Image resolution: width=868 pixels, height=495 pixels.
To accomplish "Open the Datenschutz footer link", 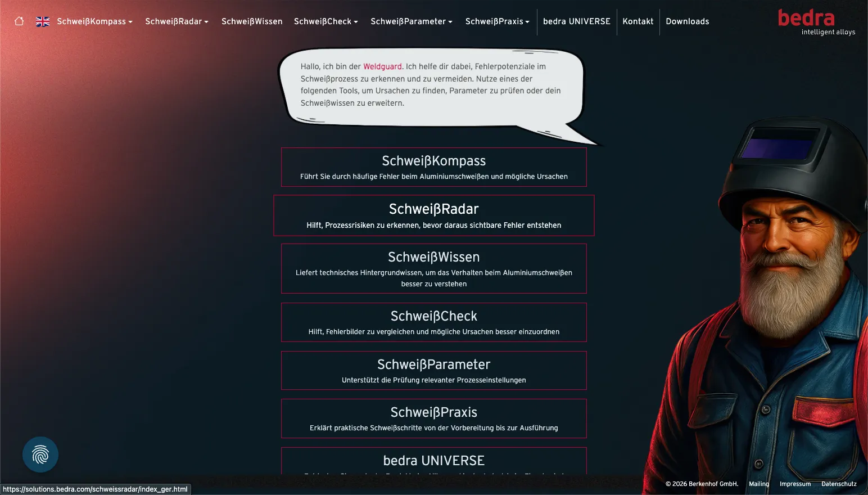I will pyautogui.click(x=839, y=484).
